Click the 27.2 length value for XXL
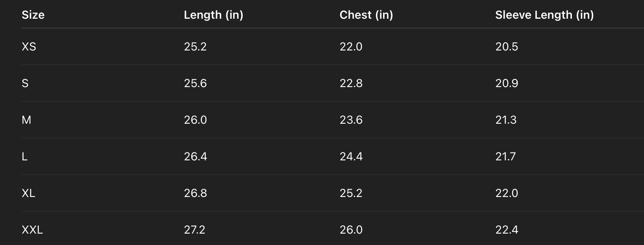644x245 pixels. click(195, 230)
